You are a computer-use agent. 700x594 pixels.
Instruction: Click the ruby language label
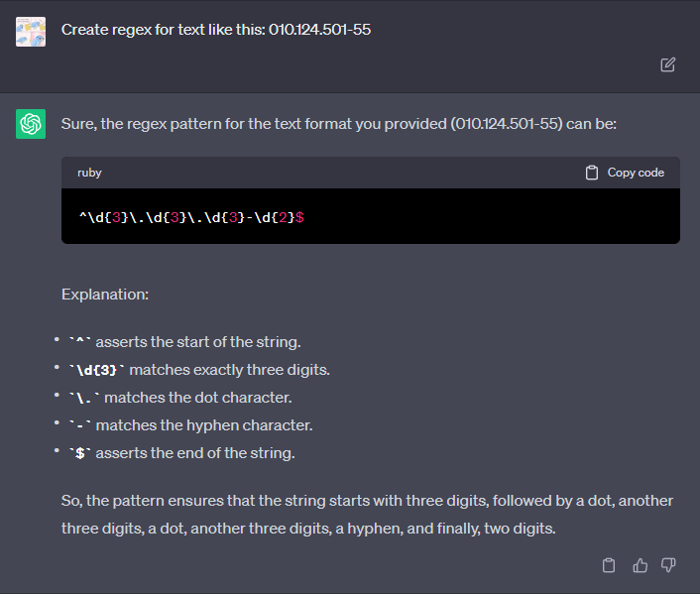[x=89, y=173]
